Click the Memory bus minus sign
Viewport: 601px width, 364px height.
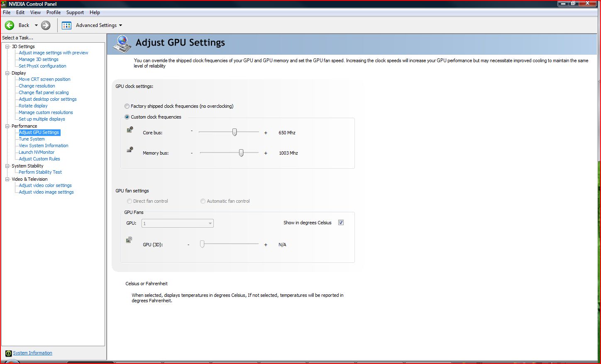click(192, 153)
